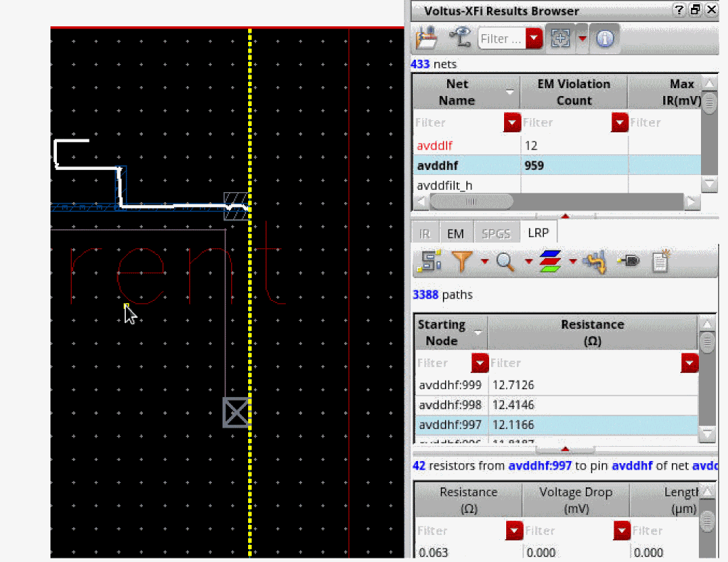Viewport: 728px width, 562px height.
Task: Open the top Filter combo box dropdown
Action: click(x=534, y=38)
